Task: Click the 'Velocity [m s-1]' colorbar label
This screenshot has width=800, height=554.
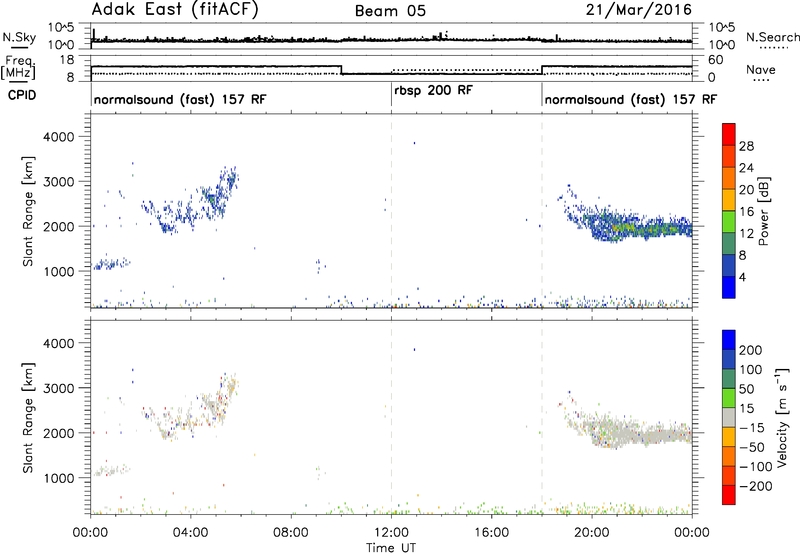Action: [782, 418]
